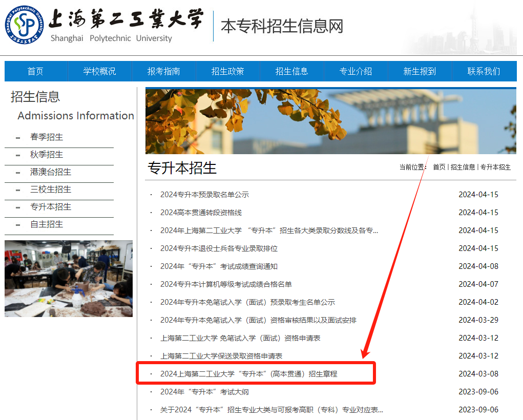Select the 专业介绍 menu item
The image size is (523, 420).
pyautogui.click(x=355, y=71)
